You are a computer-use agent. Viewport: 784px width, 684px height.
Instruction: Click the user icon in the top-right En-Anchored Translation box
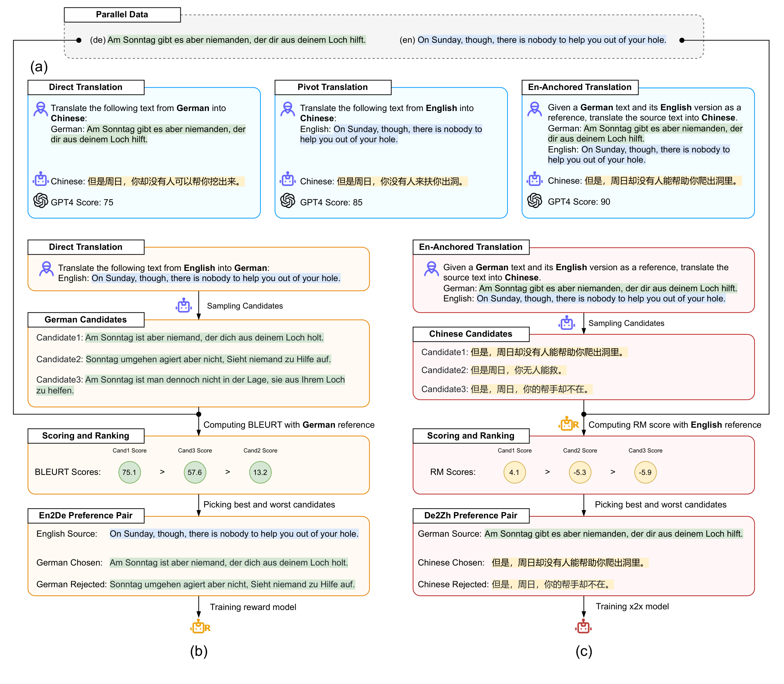535,109
